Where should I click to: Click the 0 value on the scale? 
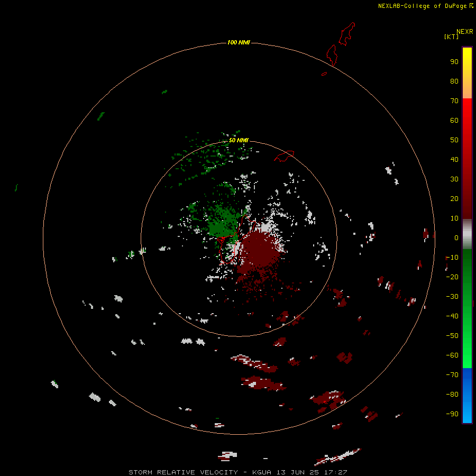[456, 238]
